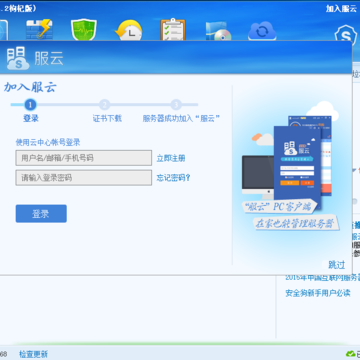
Task: Click the 加入服云 link at top right
Action: [341, 9]
